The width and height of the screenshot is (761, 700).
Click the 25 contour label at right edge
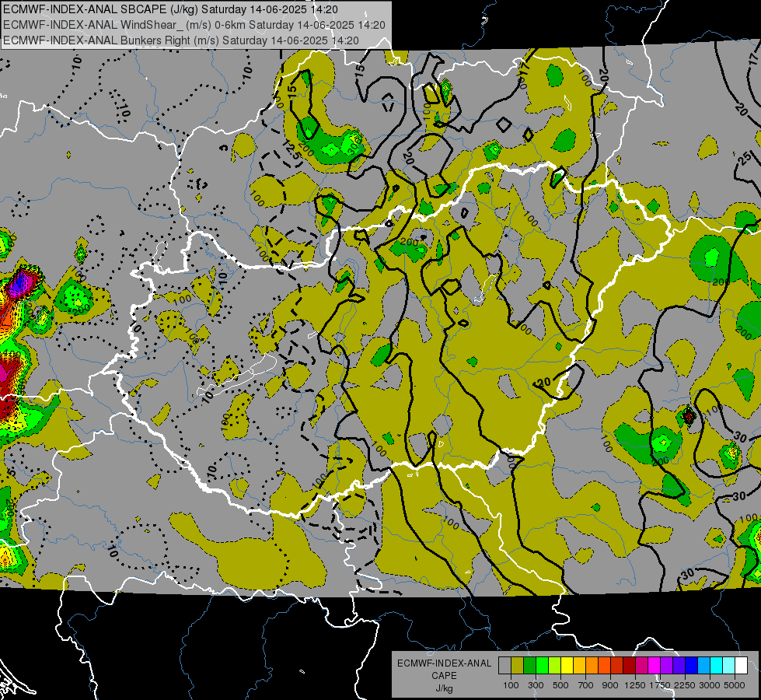(746, 159)
